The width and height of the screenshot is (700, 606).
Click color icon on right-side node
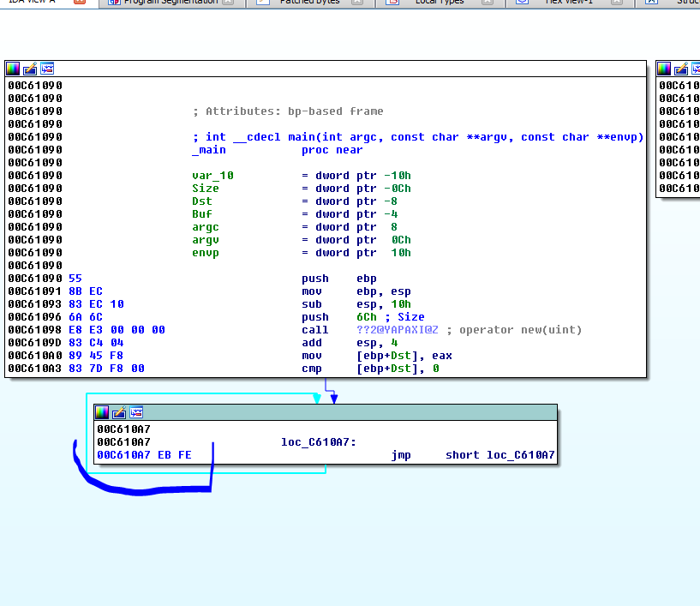click(665, 69)
